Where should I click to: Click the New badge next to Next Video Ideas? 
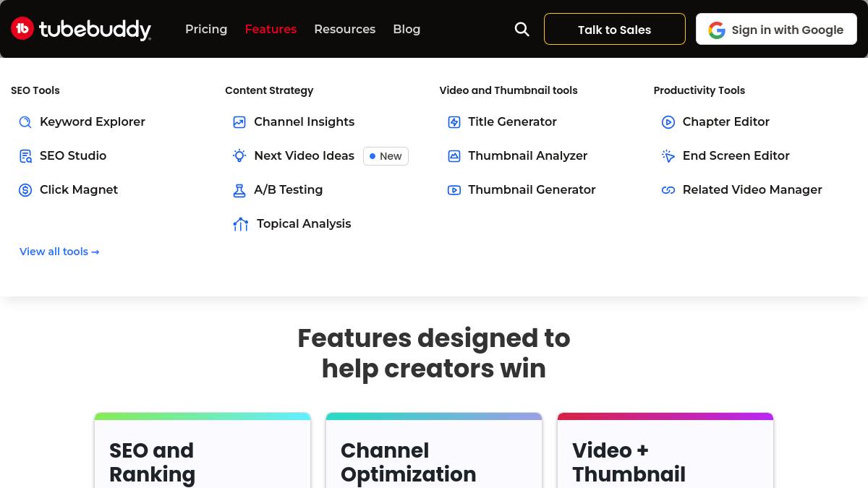[386, 156]
